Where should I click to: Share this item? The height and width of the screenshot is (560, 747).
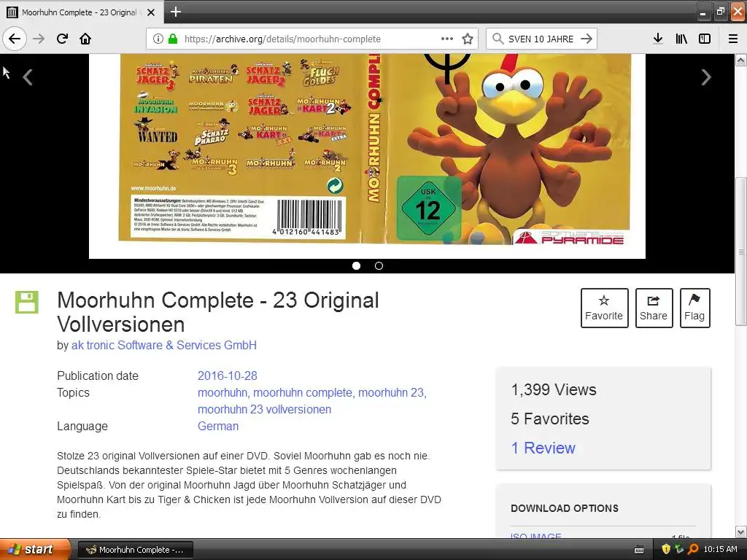coord(654,308)
